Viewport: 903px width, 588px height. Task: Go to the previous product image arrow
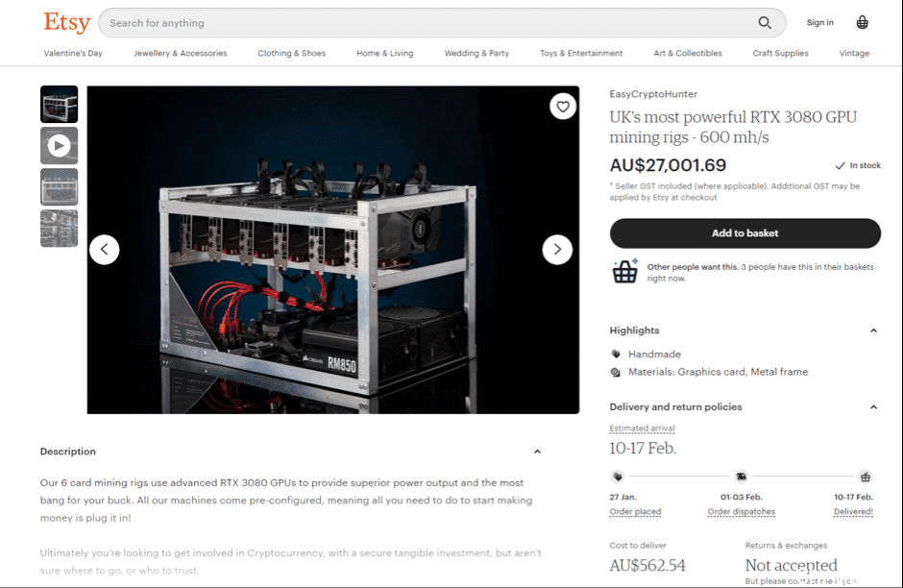click(x=105, y=250)
